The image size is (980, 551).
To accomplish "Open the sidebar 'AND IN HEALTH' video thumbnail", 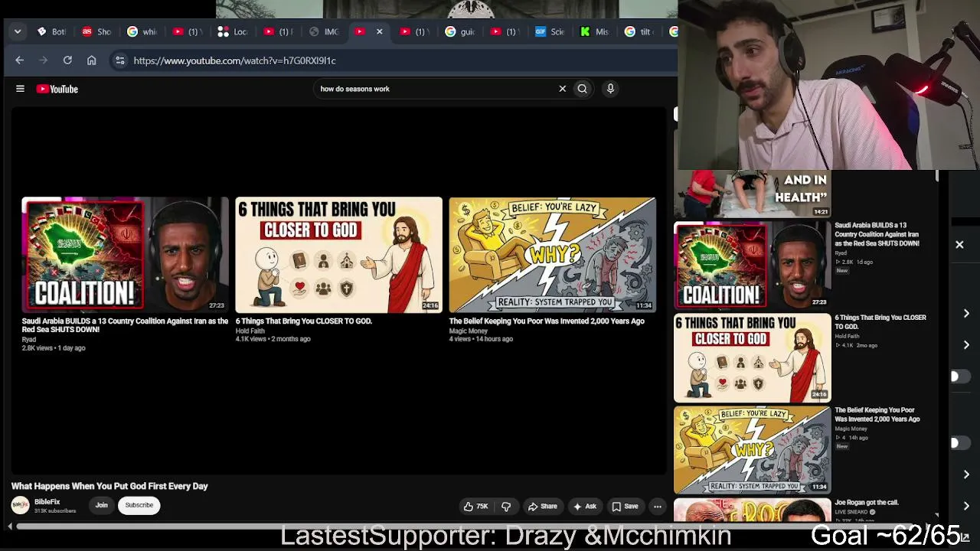I will [x=752, y=194].
